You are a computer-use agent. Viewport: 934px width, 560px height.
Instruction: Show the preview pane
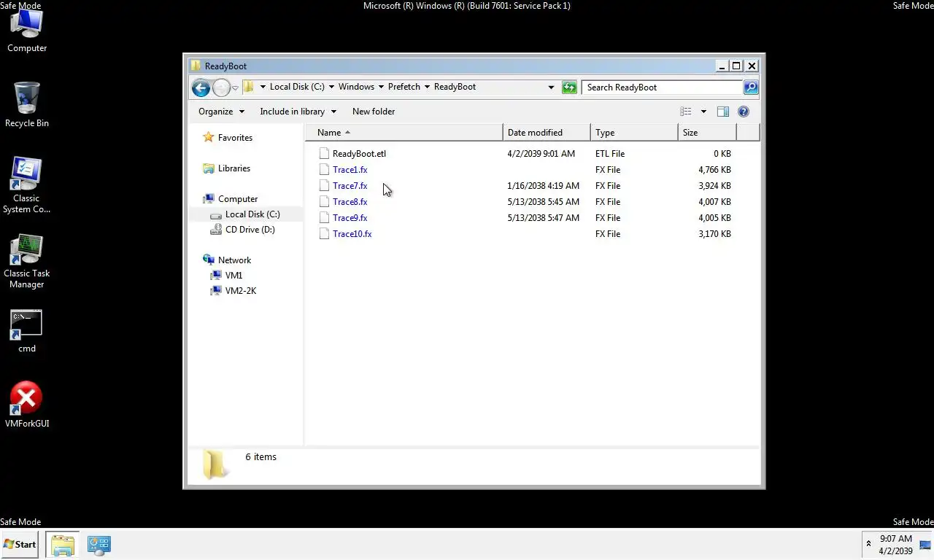tap(723, 112)
